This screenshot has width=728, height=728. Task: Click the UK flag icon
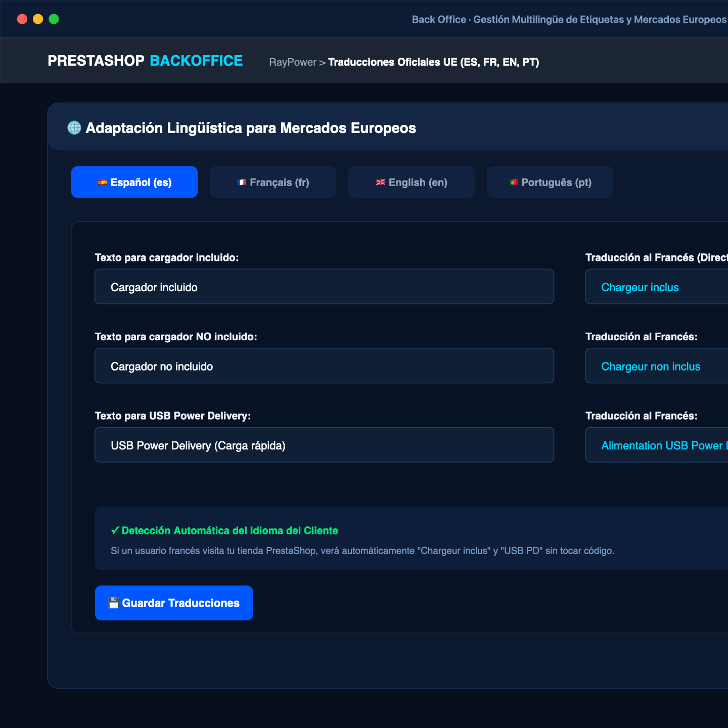[381, 183]
